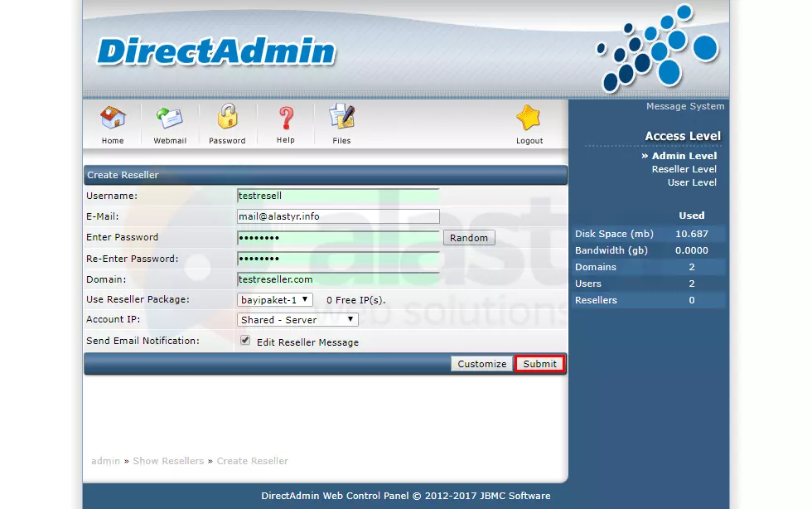The image size is (812, 509).
Task: Click the DirectAdmin logo
Action: point(216,51)
